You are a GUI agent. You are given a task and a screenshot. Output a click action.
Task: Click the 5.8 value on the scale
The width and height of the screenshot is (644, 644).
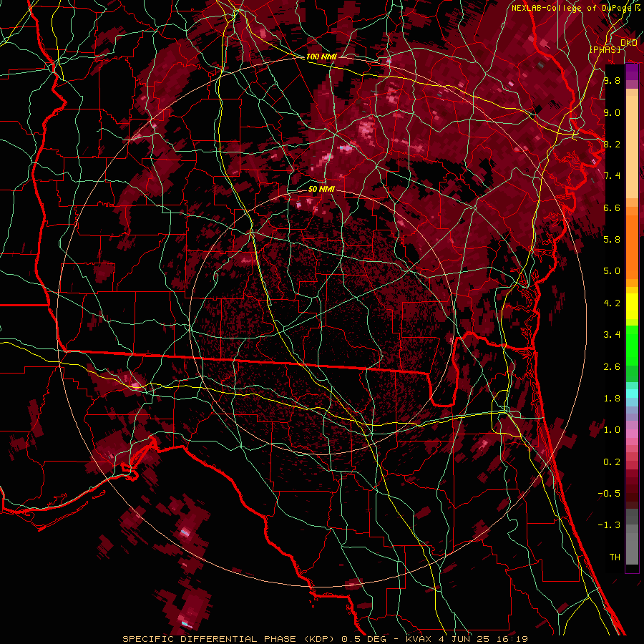click(x=612, y=240)
